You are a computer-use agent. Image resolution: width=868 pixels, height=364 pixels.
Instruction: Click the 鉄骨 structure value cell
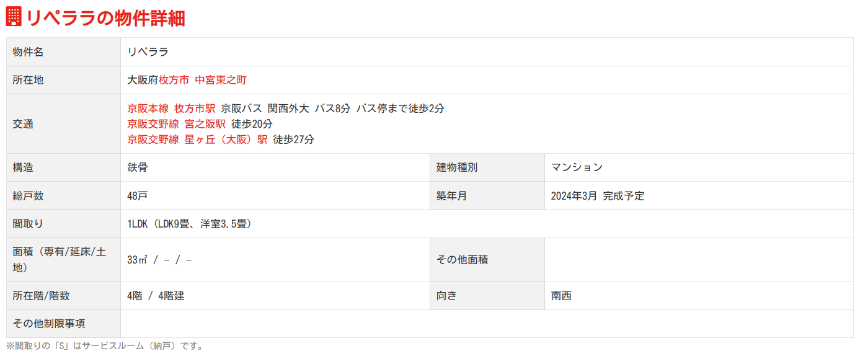point(137,167)
